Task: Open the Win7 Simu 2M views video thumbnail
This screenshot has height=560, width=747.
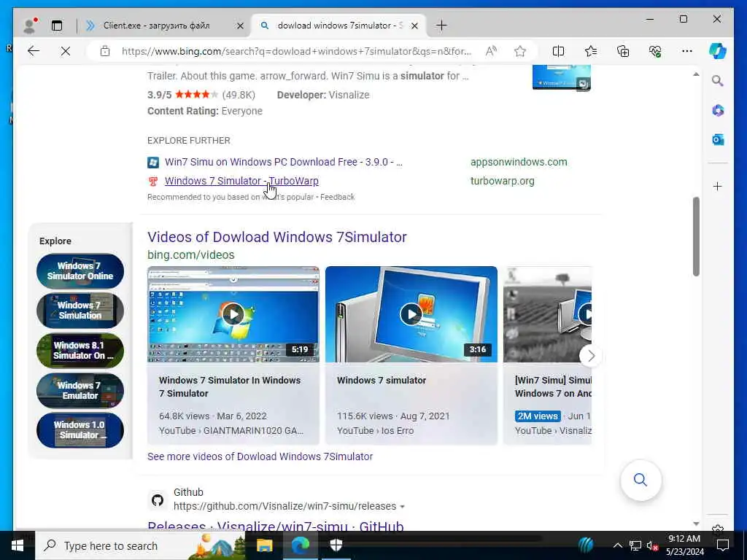Action: [547, 314]
